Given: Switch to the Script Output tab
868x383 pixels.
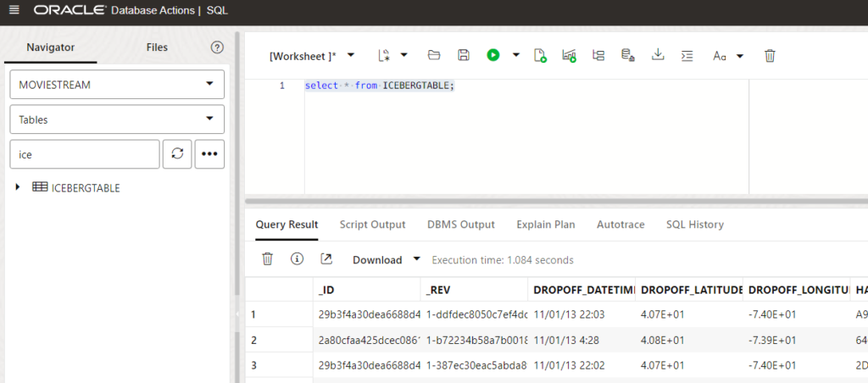Looking at the screenshot, I should click(372, 225).
